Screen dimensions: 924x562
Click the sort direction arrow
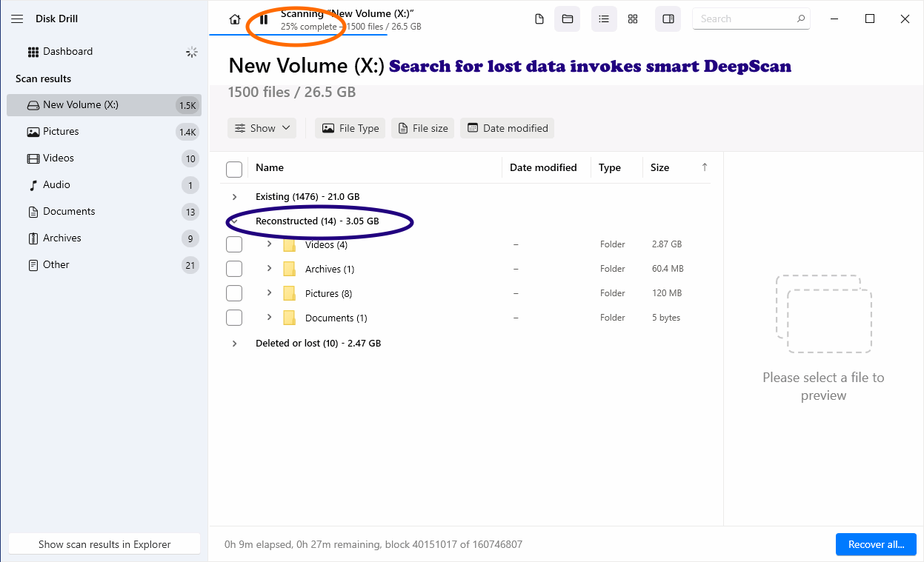[705, 167]
